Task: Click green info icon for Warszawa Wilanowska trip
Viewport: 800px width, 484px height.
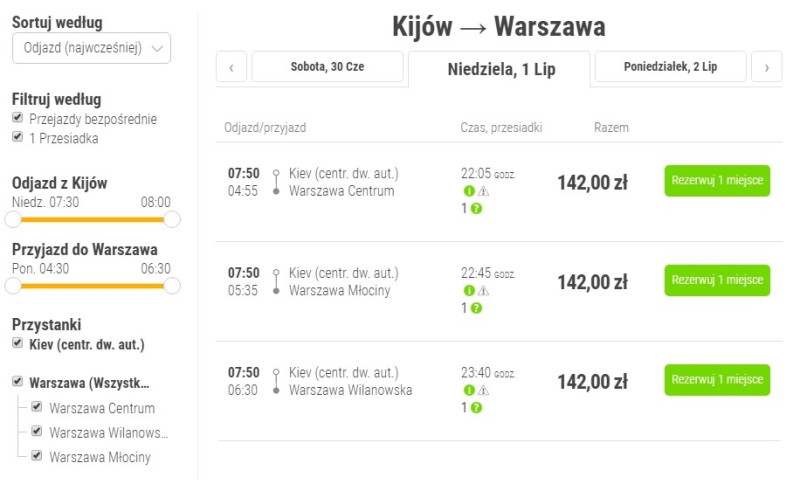Action: point(469,390)
